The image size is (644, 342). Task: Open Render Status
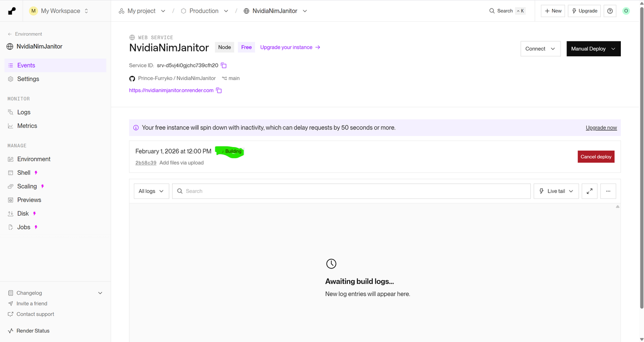pyautogui.click(x=29, y=331)
